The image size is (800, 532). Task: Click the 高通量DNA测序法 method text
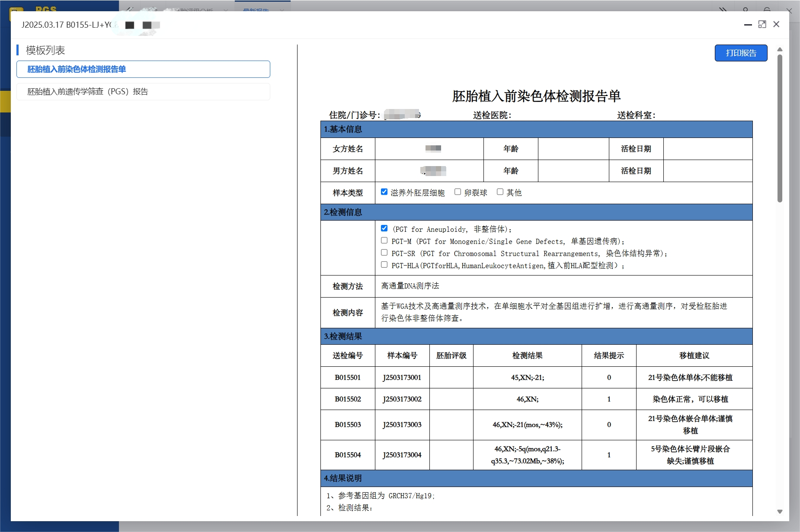(x=410, y=286)
